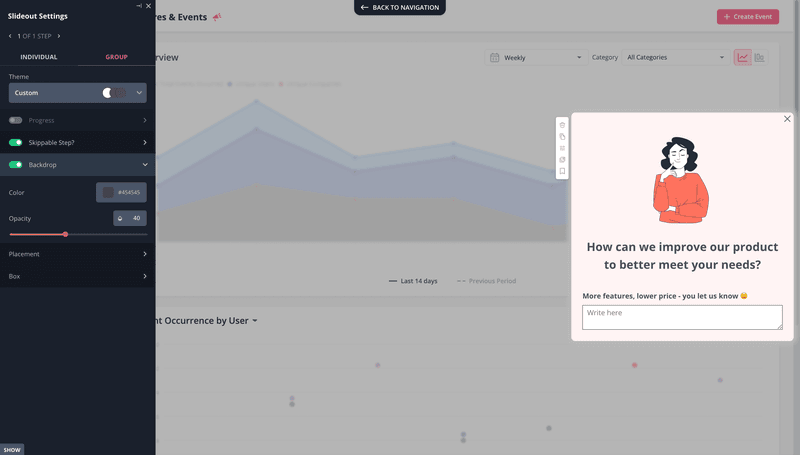
Task: Go to previous step with left arrow
Action: (x=10, y=36)
